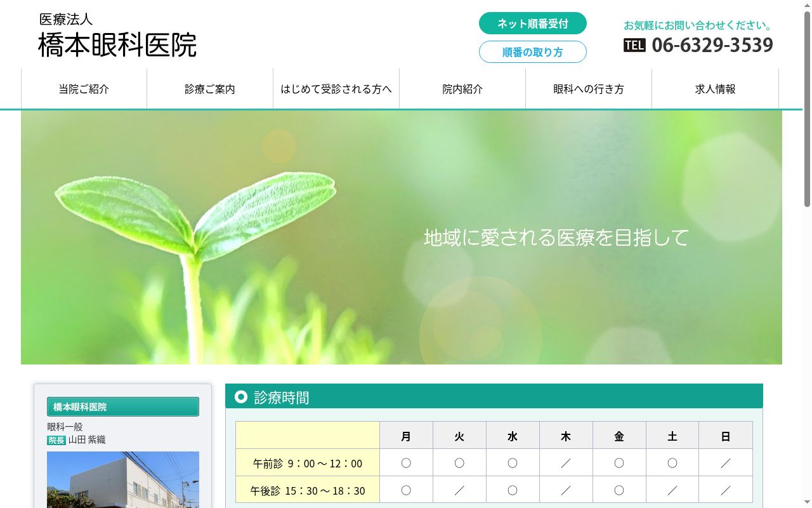Click the 橋本眼科医院 site logo
Screen dimensions: 812x508
117,36
